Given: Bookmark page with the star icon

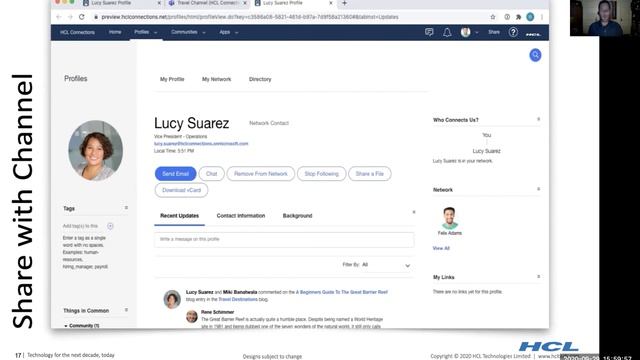Looking at the screenshot, I should (x=493, y=17).
